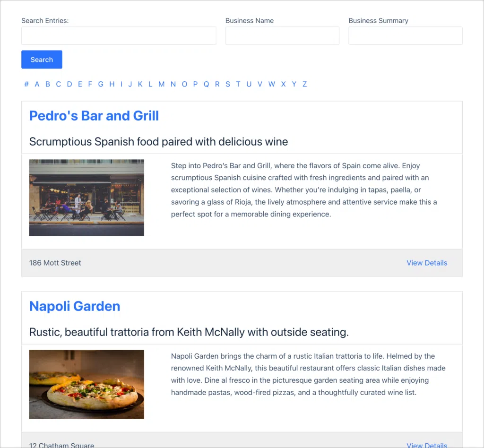The image size is (484, 448).
Task: Filter entries by the letter A
Action: tap(37, 84)
